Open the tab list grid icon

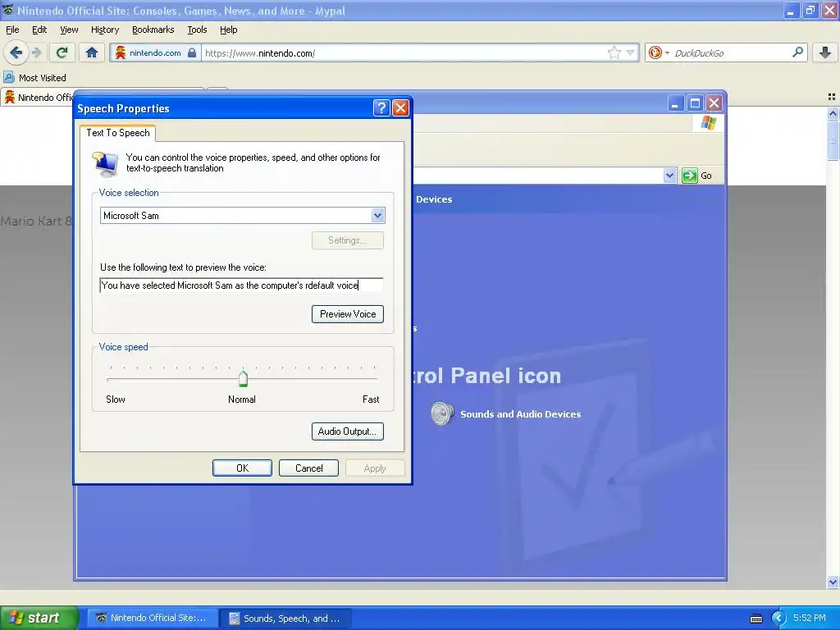[832, 97]
